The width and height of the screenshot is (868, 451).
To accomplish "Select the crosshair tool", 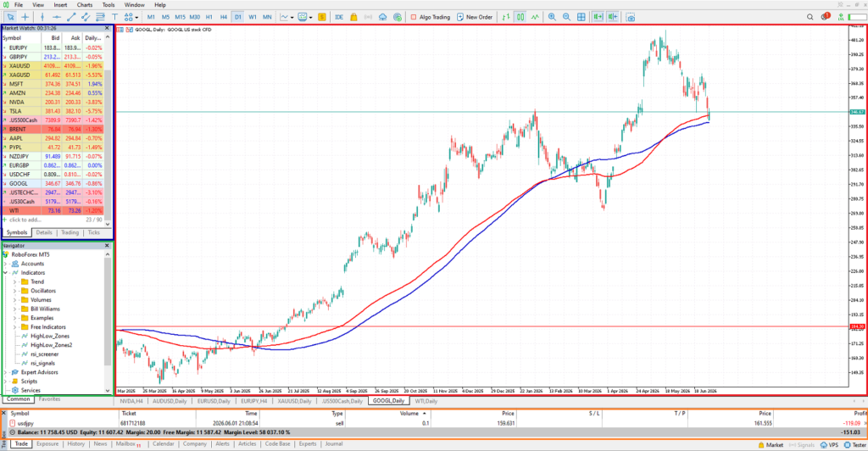I will coord(25,17).
